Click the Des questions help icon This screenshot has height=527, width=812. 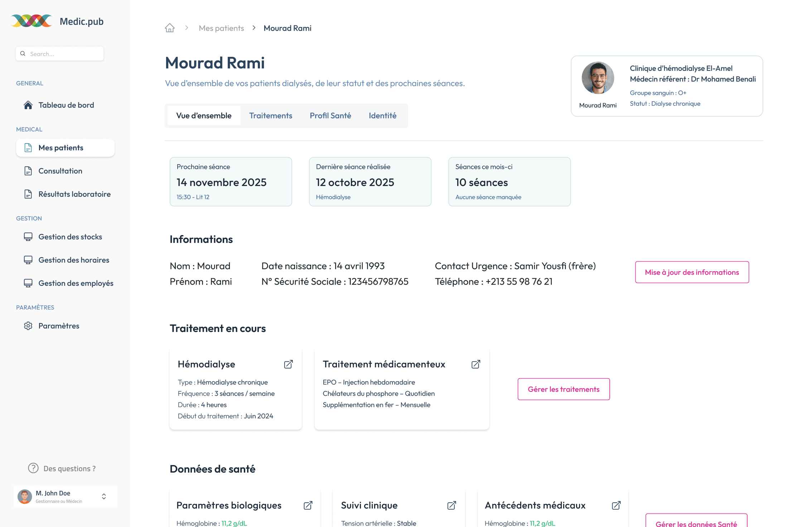pyautogui.click(x=33, y=468)
